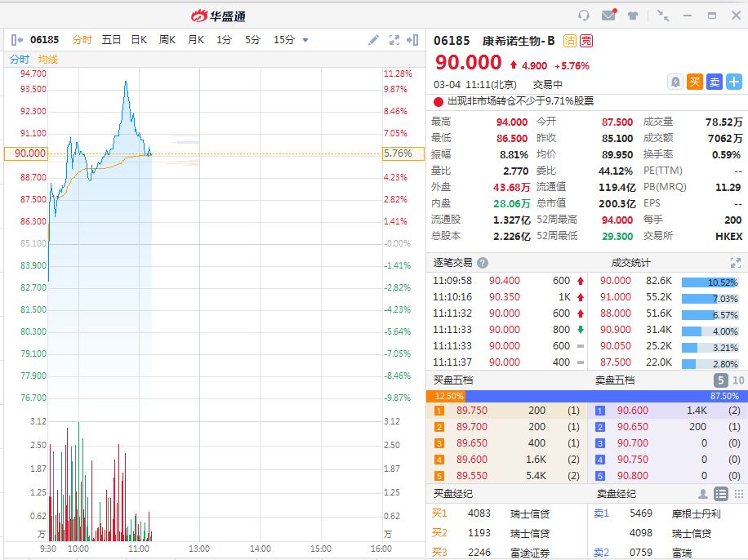Expand chart to fullscreen
748x560 pixels.
(394, 40)
